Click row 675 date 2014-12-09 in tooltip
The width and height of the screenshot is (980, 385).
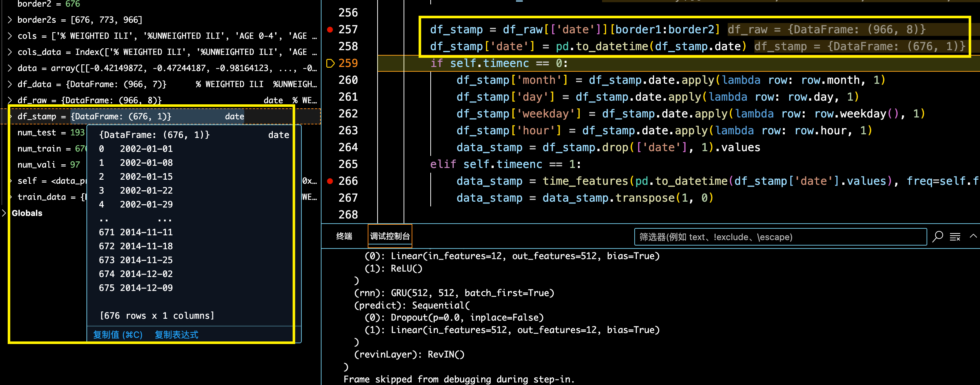(x=136, y=288)
